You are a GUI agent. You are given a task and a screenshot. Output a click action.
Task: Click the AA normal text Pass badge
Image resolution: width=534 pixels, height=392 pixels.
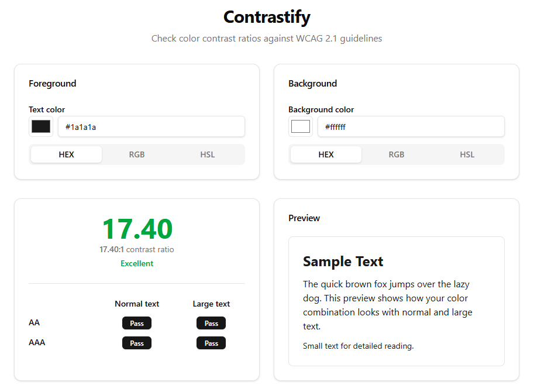137,323
